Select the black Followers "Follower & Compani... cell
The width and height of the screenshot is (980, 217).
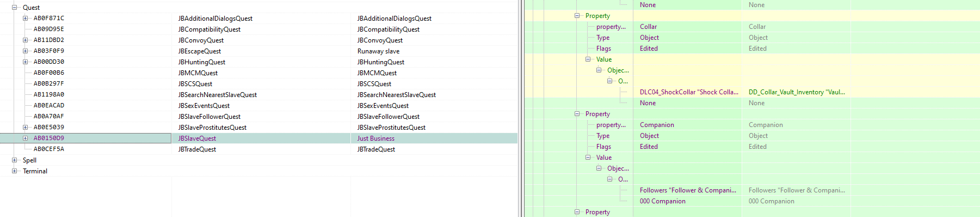[x=688, y=190]
